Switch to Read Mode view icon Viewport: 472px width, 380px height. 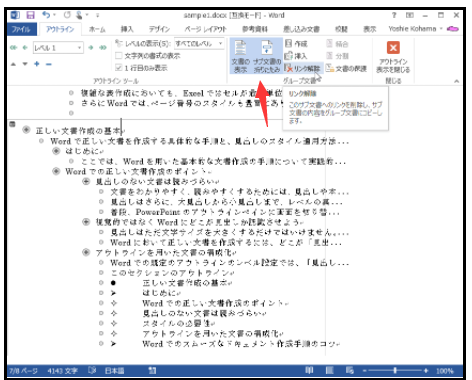[309, 370]
